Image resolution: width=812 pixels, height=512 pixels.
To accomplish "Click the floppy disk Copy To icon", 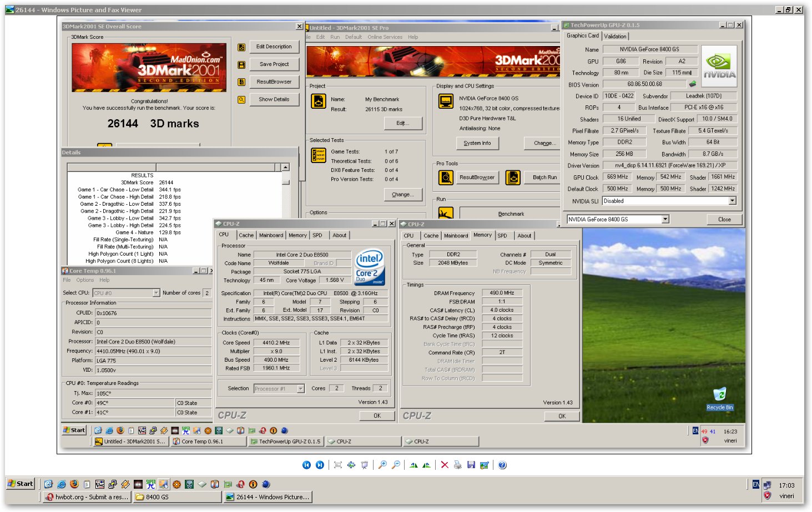I will [x=471, y=465].
